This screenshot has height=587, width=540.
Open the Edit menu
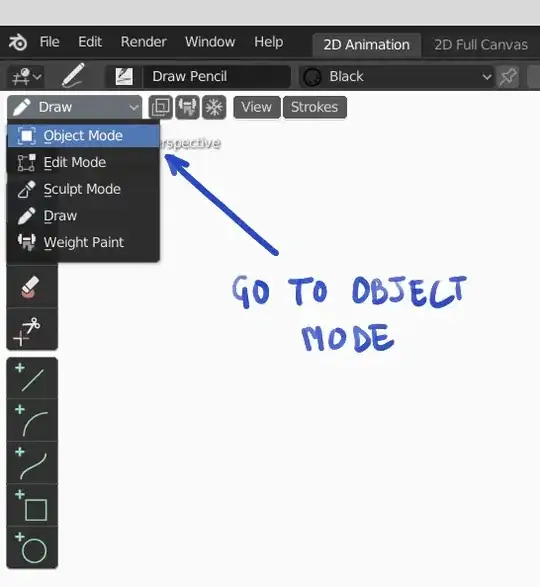click(90, 42)
